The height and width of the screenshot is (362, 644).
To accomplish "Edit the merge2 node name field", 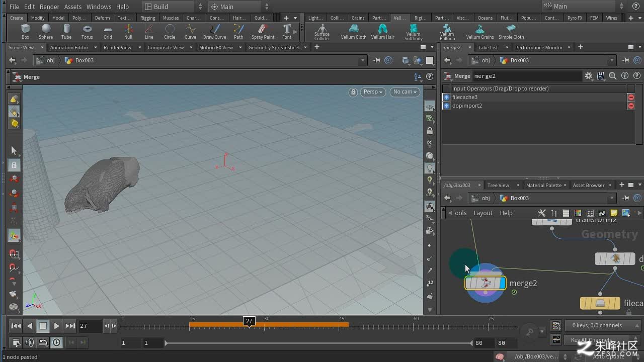I will [x=527, y=76].
